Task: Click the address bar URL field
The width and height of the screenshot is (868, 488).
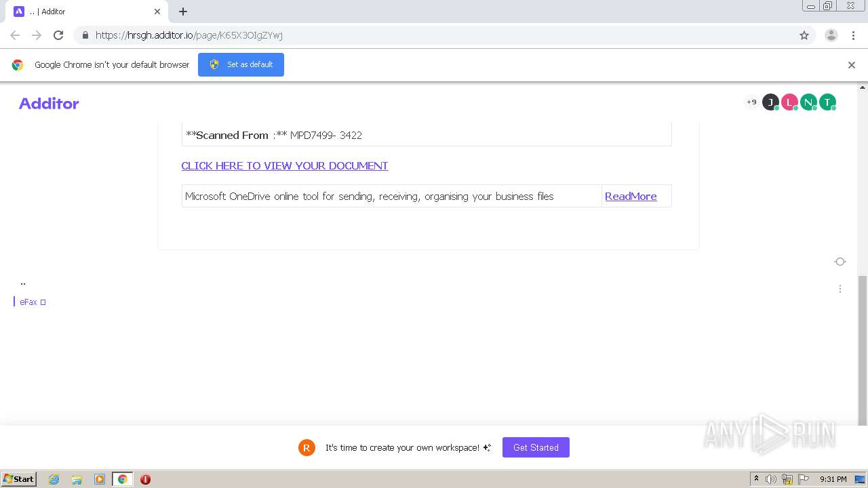Action: pyautogui.click(x=434, y=35)
